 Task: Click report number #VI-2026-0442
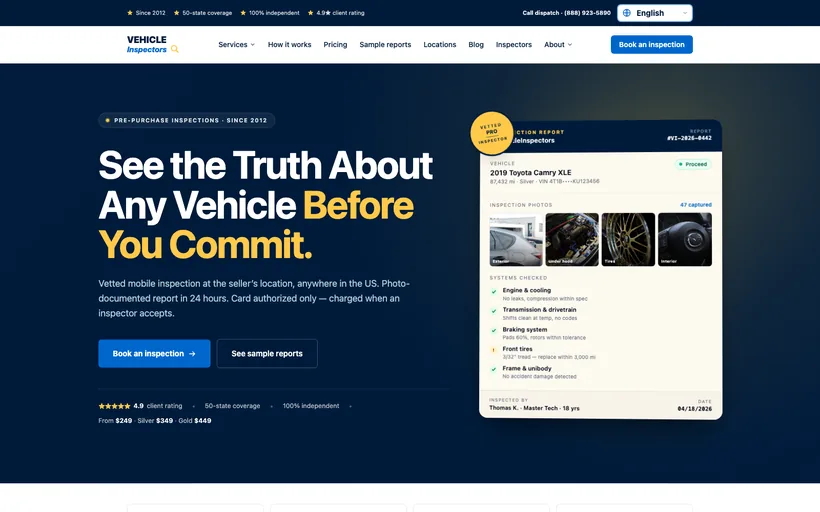[x=689, y=138]
